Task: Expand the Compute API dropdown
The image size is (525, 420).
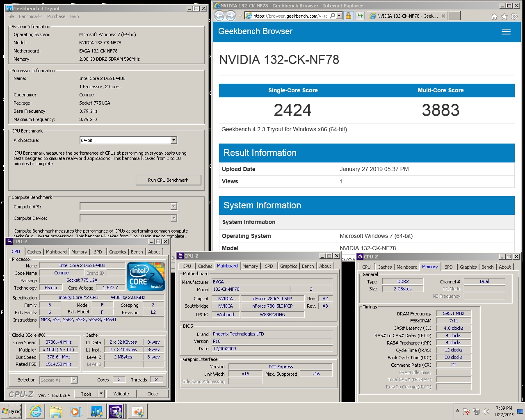Action: pyautogui.click(x=174, y=206)
